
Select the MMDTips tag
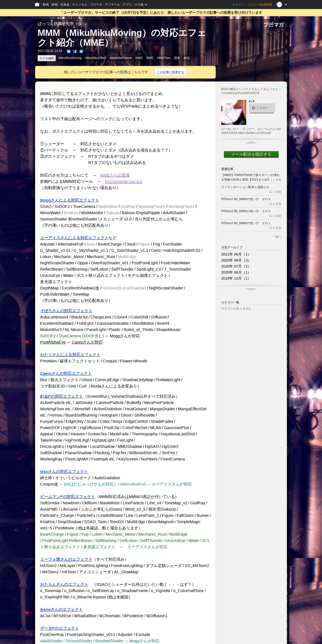pos(164,58)
